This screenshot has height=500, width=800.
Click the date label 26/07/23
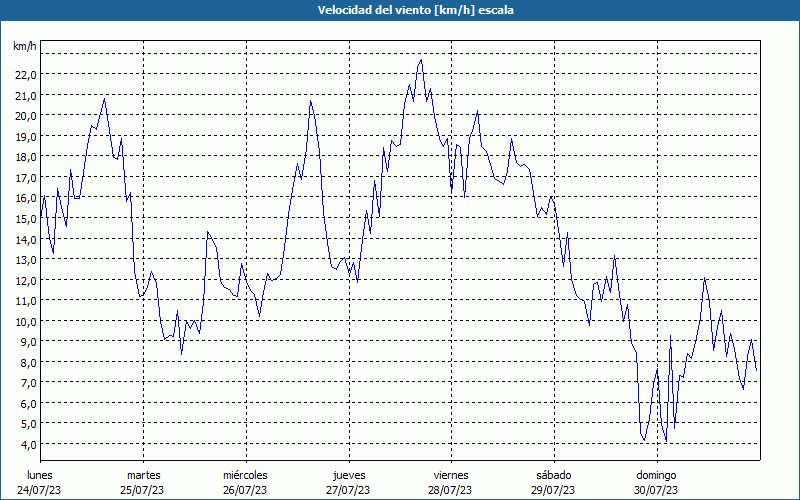[x=245, y=490]
